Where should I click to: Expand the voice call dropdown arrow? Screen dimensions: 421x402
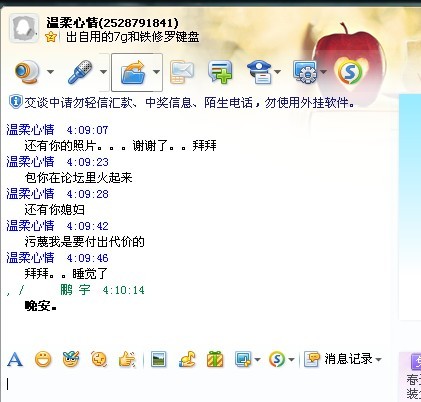point(103,72)
